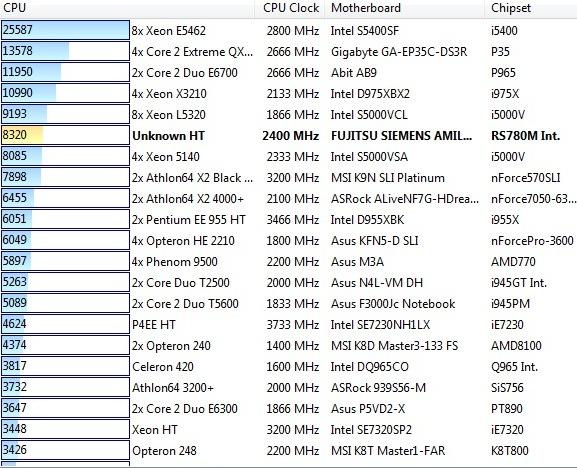The height and width of the screenshot is (468, 577).
Task: Click the Gigabyte GA-EP35C-DS3R motherboard cell
Action: pyautogui.click(x=399, y=52)
